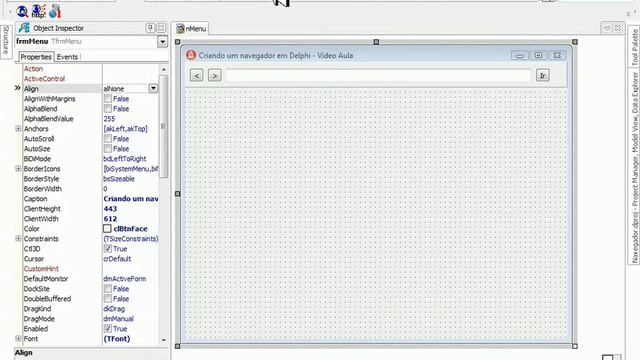Open the Tool Palette side tab
This screenshot has width=640, height=360.
tap(635, 48)
